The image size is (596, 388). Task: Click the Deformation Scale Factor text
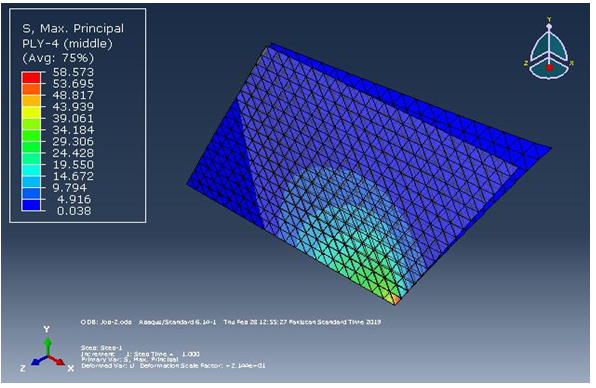click(x=203, y=366)
